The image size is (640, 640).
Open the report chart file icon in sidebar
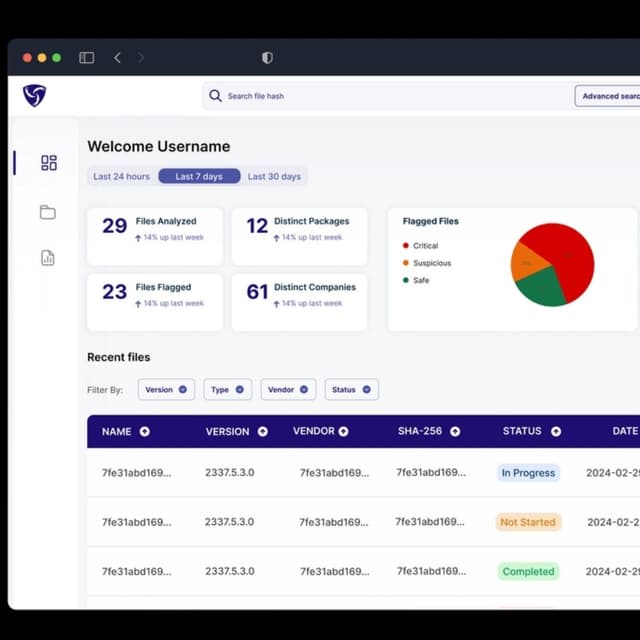pyautogui.click(x=48, y=258)
